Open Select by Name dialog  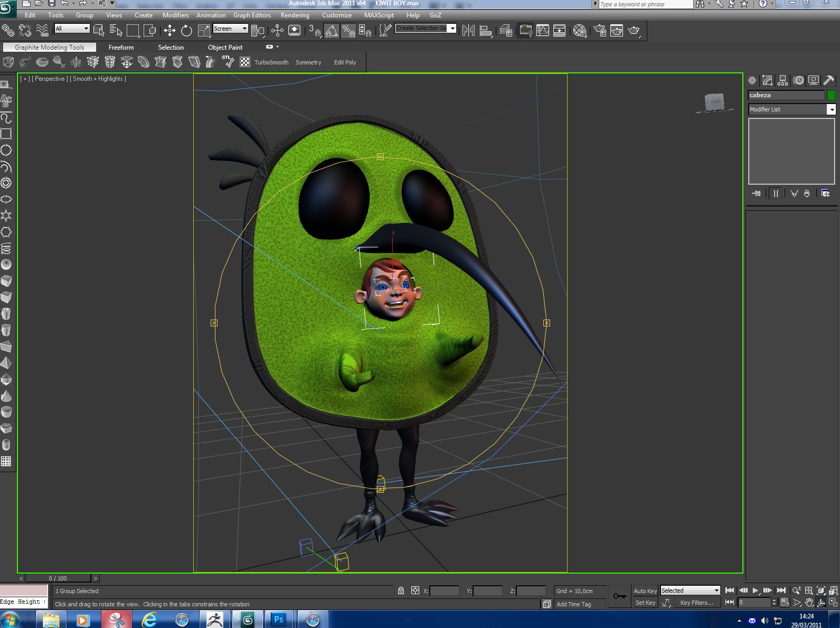[x=116, y=31]
